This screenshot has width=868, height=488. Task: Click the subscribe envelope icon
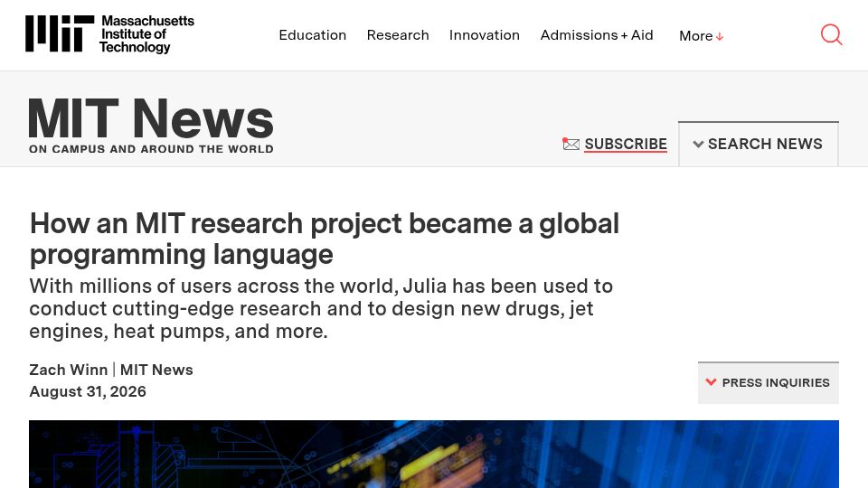coord(571,144)
